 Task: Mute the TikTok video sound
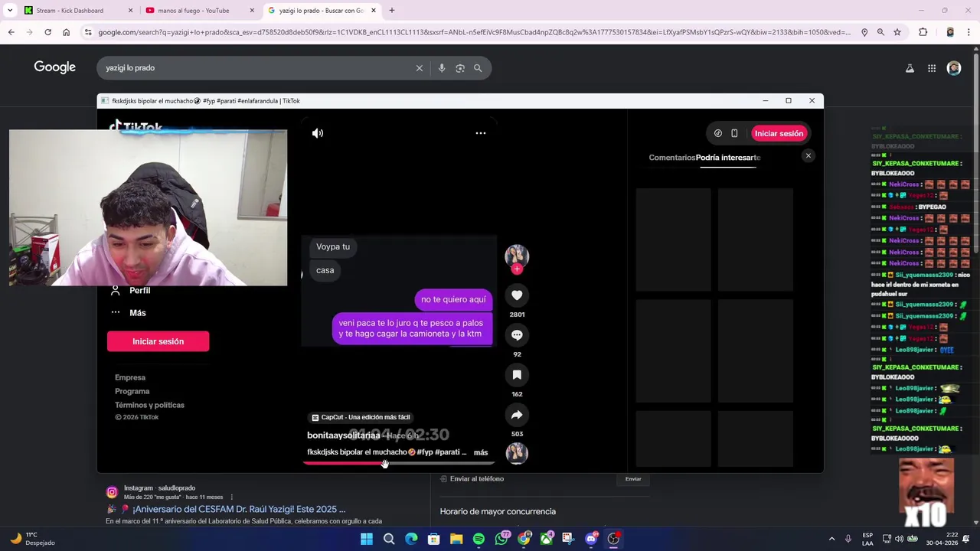coord(318,133)
